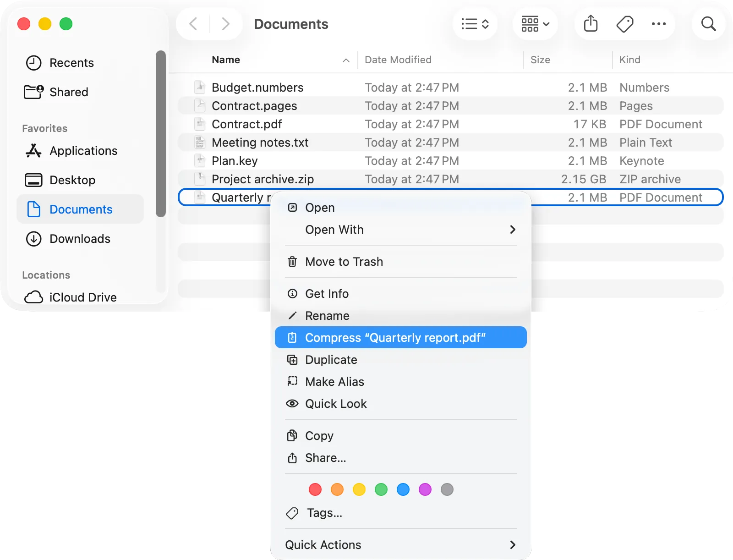Open Recents in the sidebar
Image resolution: width=733 pixels, height=560 pixels.
click(81, 63)
